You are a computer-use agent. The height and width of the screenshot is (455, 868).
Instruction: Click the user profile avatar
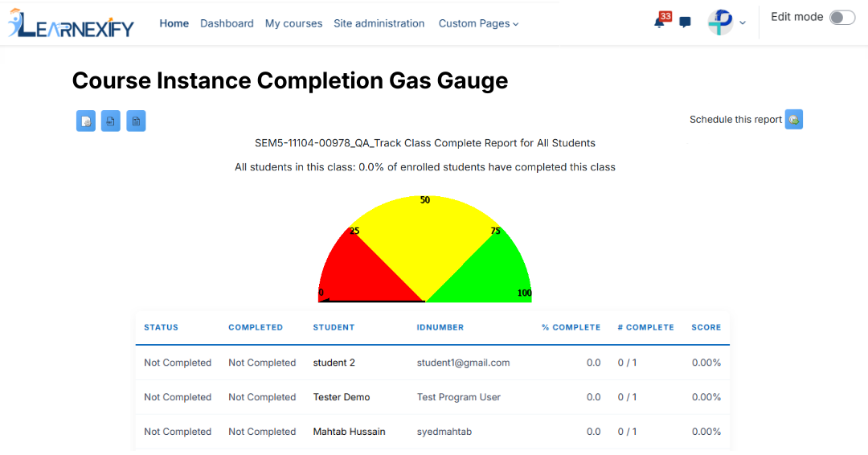coord(720,23)
